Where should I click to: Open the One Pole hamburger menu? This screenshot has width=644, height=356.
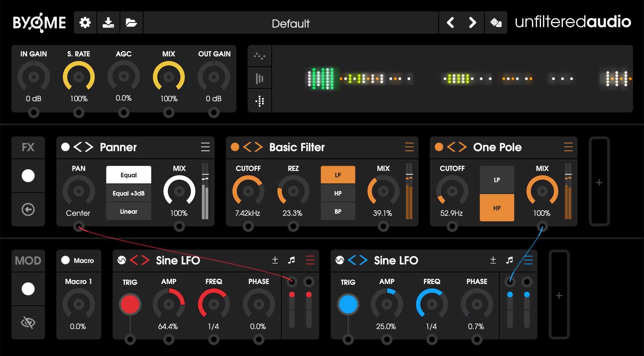[568, 147]
